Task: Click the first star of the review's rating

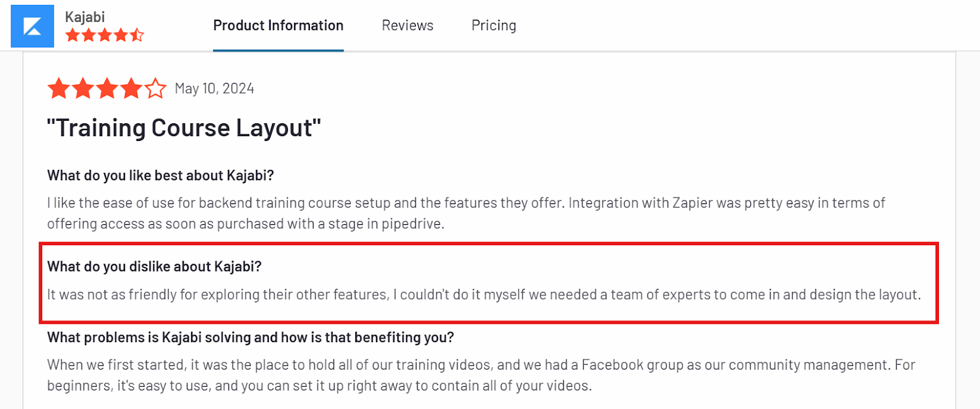Action: point(58,88)
